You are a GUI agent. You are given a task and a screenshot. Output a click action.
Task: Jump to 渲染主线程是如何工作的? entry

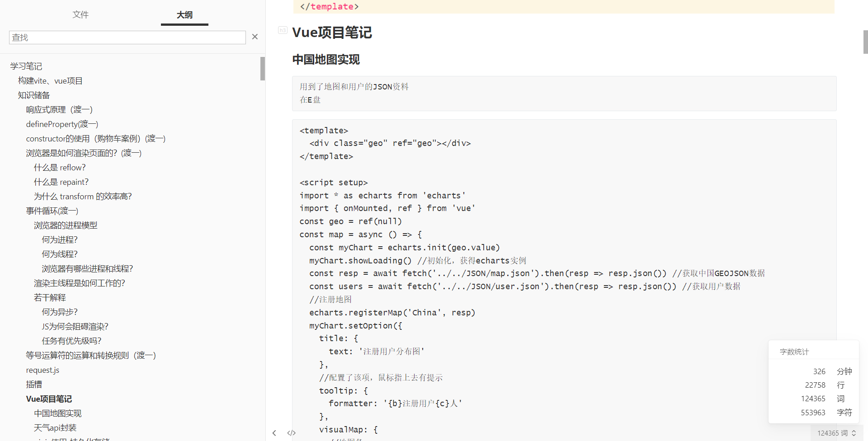[x=79, y=283]
